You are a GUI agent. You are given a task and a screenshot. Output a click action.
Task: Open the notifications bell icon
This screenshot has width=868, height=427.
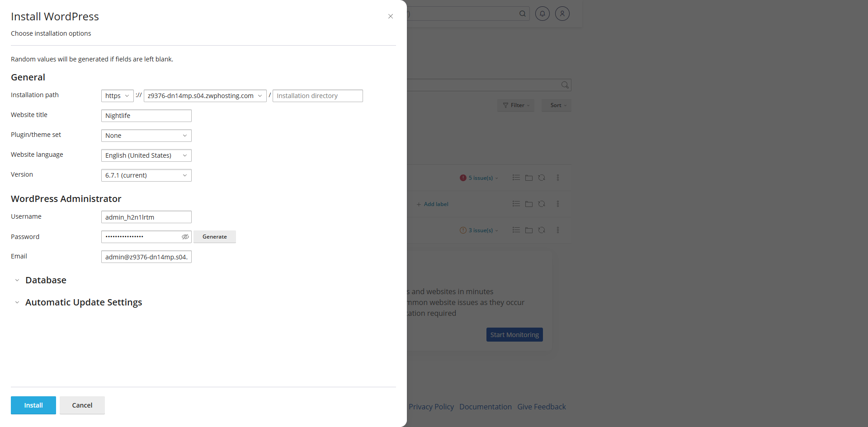[542, 14]
